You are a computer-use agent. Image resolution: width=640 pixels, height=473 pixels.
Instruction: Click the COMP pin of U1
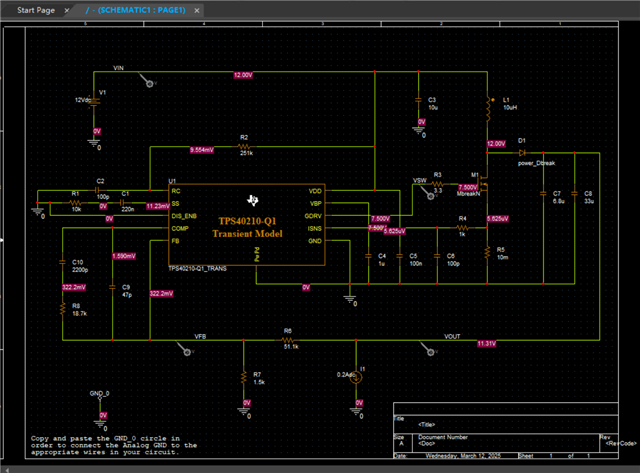[180, 229]
